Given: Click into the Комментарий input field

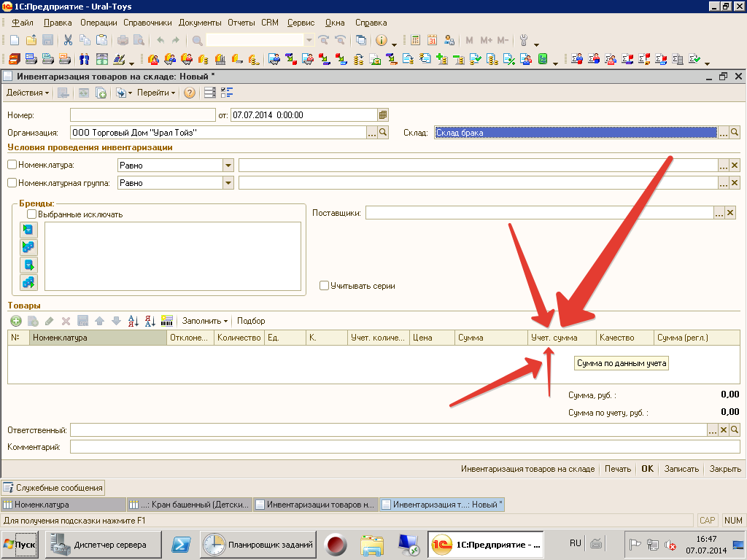Looking at the screenshot, I should pos(405,447).
